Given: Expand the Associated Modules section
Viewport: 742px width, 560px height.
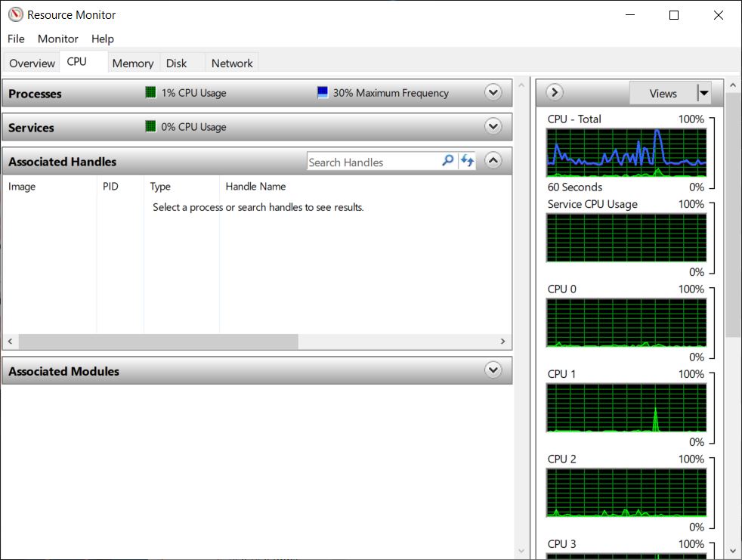Looking at the screenshot, I should [493, 370].
